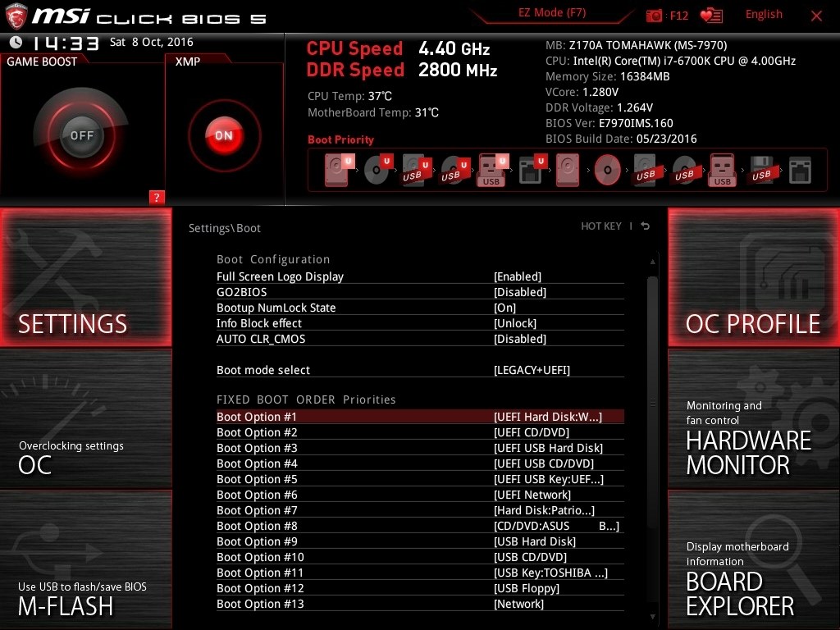Screen dimensions: 840x630
Task: Select Boot Option #2 [UEFI CD/DVD]
Action: (x=420, y=432)
